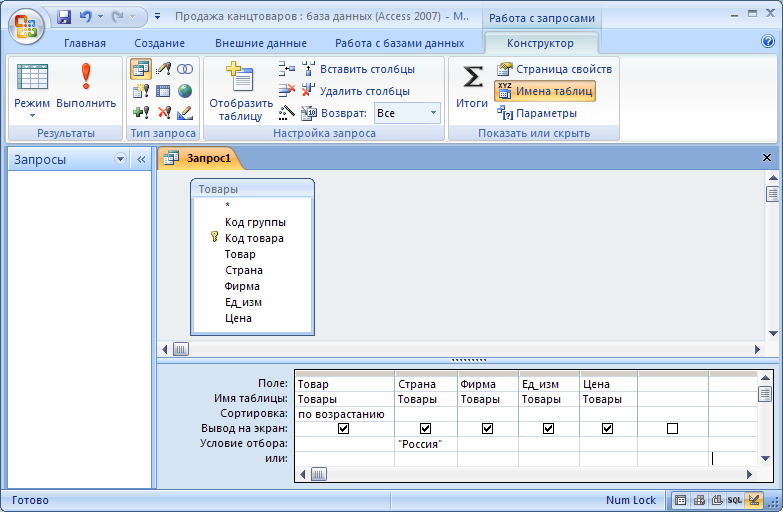Open the Внешние данные ribbon tab
The image size is (783, 512).
coord(261,43)
